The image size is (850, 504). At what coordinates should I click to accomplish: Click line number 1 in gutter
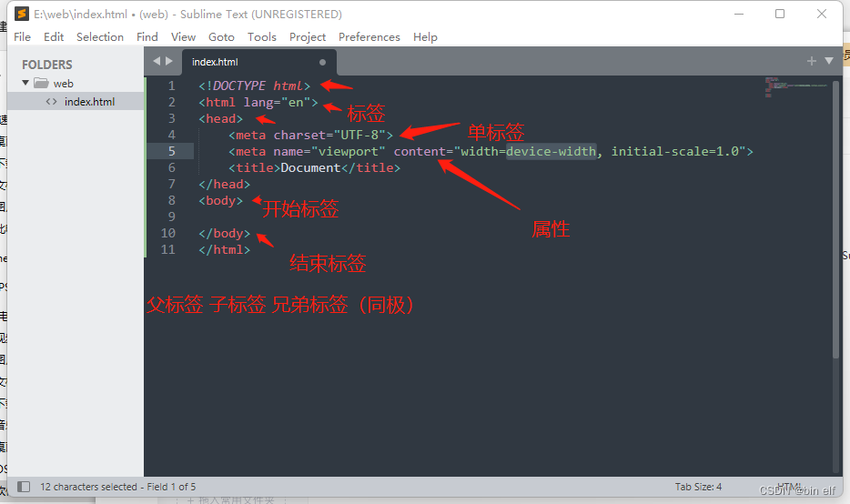(171, 86)
